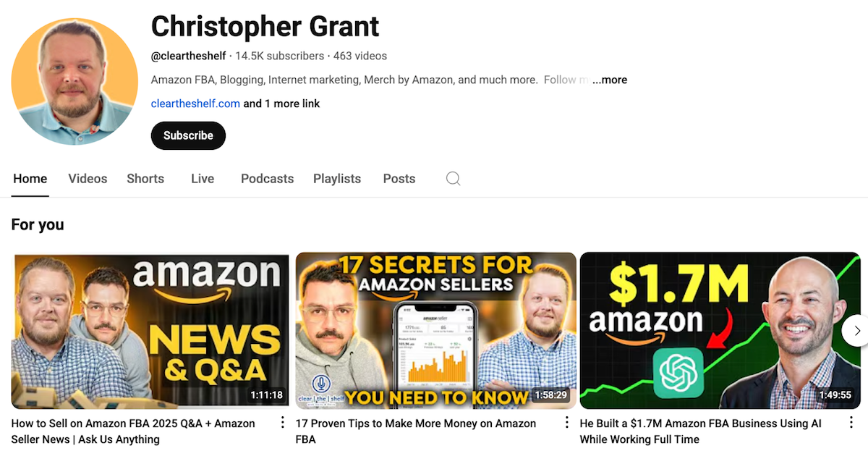Open the channel search magnifier icon

coord(453,179)
